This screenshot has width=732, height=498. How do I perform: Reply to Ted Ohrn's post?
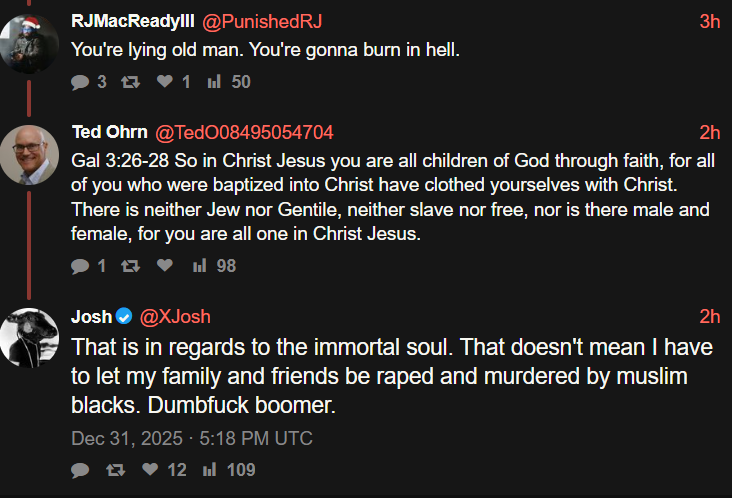click(x=80, y=265)
